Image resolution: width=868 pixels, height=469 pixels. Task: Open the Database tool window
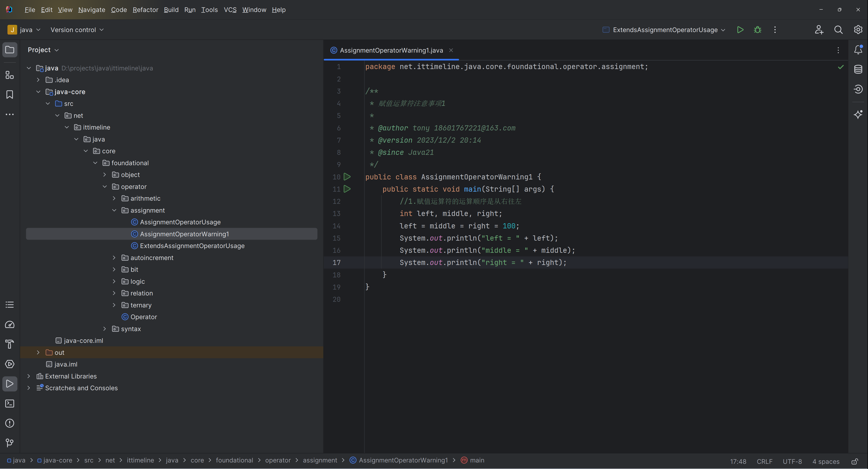(858, 69)
